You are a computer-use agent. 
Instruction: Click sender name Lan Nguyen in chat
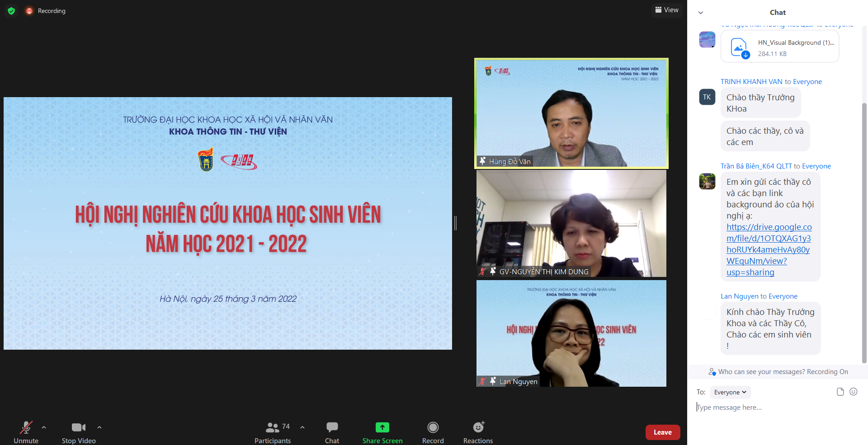coord(740,296)
